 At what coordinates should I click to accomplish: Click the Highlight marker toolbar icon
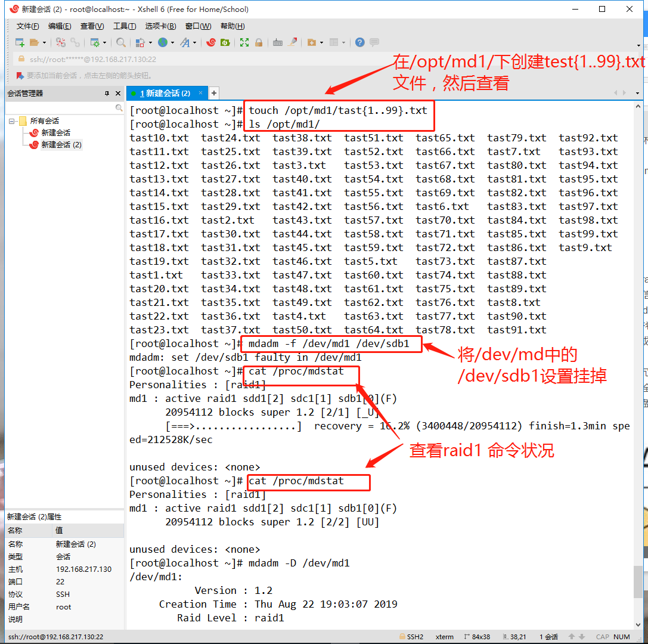point(292,42)
